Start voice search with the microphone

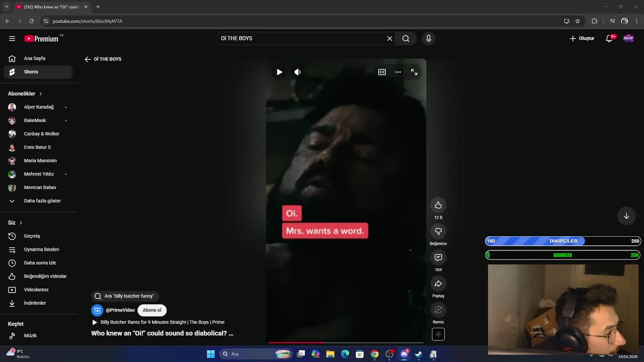[x=429, y=39]
